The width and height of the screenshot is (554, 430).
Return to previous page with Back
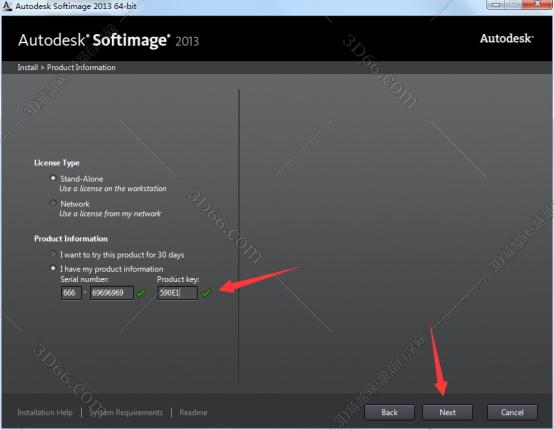point(389,412)
